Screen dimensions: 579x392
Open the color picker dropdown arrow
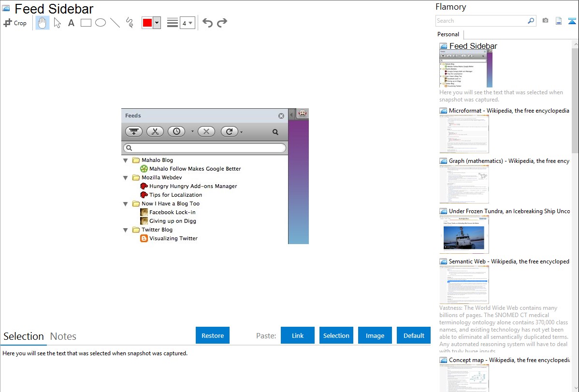pyautogui.click(x=157, y=23)
